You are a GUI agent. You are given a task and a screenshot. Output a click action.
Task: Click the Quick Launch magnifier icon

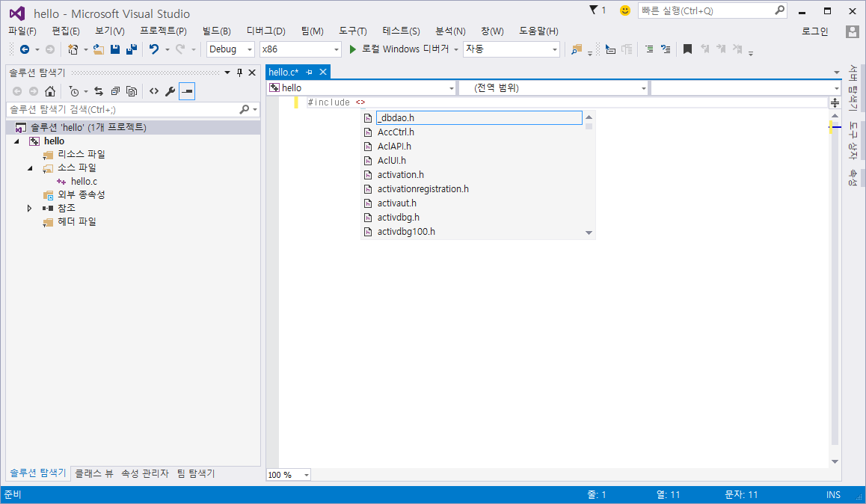click(780, 10)
